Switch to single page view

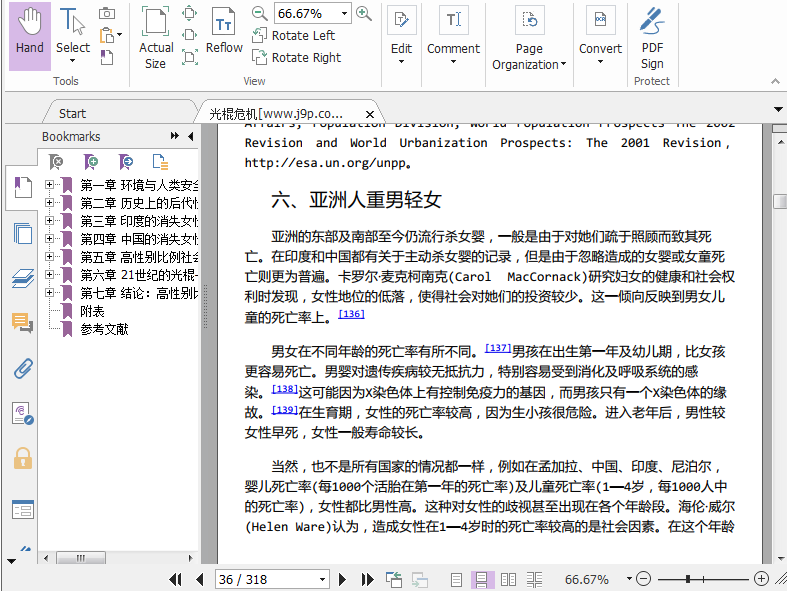[456, 579]
